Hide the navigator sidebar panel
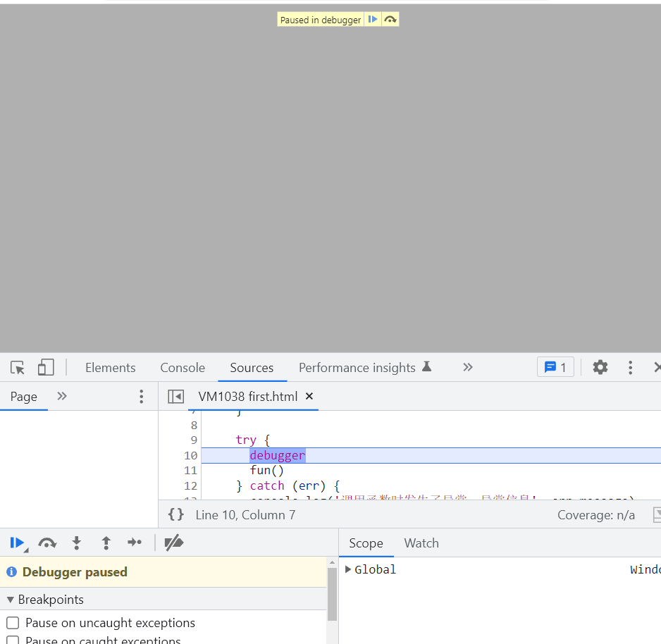The width and height of the screenshot is (661, 644). click(x=175, y=397)
